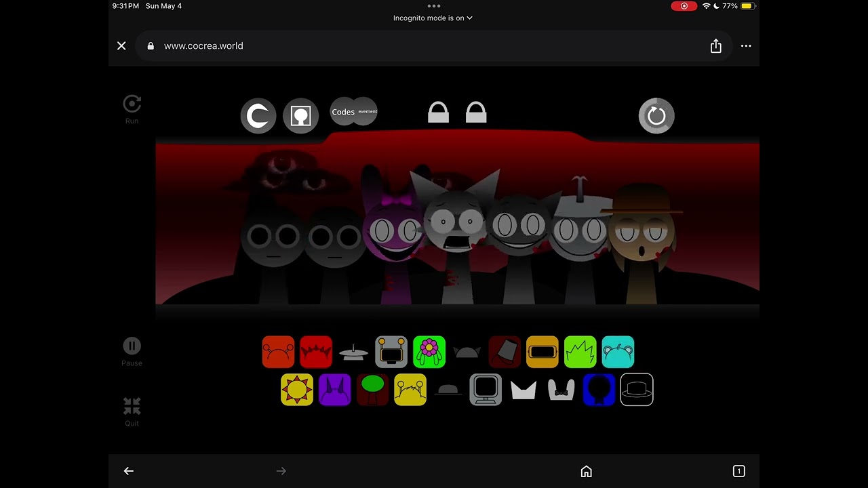Select the dark red bucket-hat icon
868x488 pixels.
tap(505, 352)
